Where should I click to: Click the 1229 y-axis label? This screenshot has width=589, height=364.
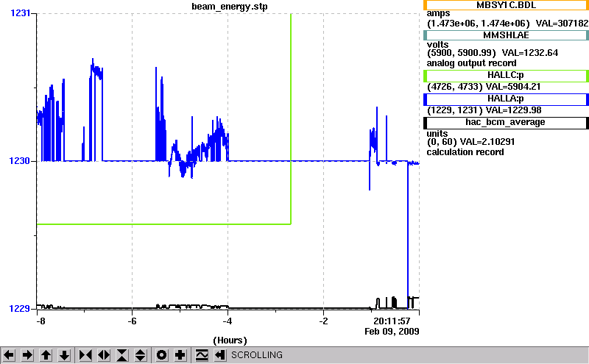[20, 308]
